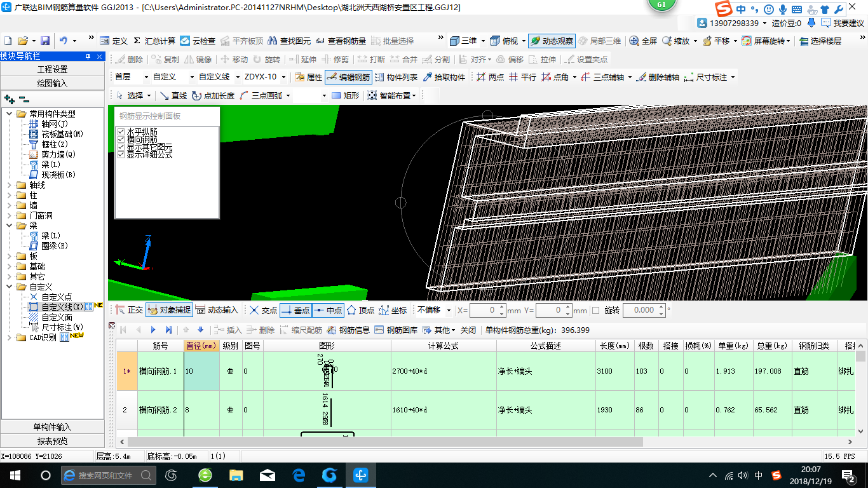
Task: Click 选择楼层 select floor button
Action: 820,41
